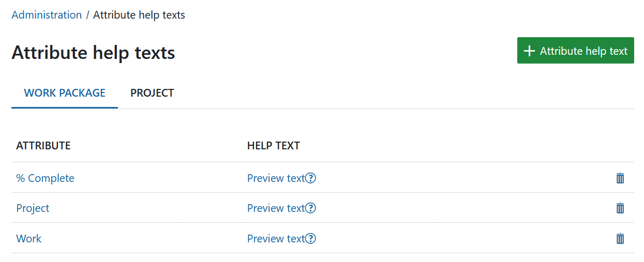
Task: Show Preview text for Work attribute
Action: (276, 239)
